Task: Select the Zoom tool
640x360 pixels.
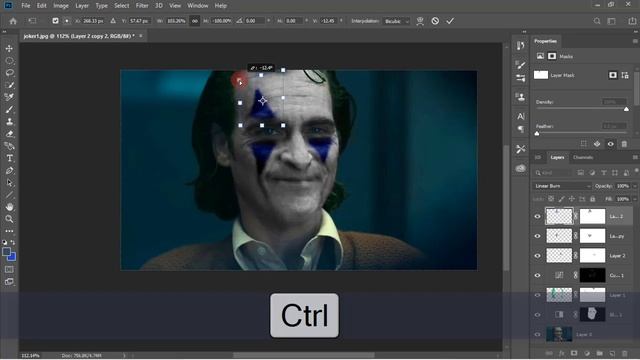Action: [9, 219]
